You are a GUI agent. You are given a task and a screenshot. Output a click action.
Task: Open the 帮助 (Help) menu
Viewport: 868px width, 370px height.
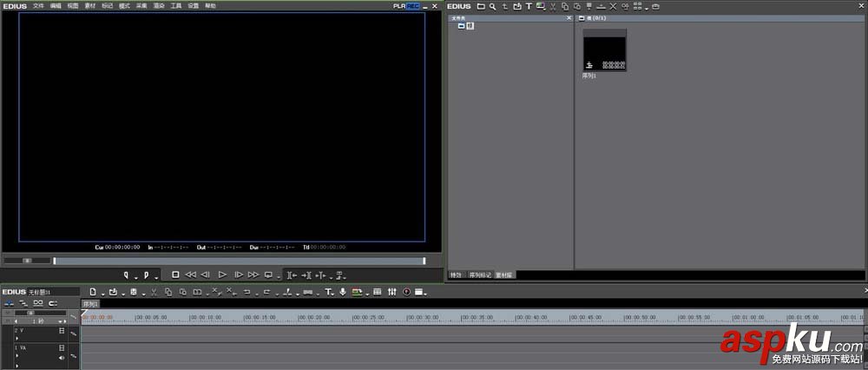click(x=210, y=5)
